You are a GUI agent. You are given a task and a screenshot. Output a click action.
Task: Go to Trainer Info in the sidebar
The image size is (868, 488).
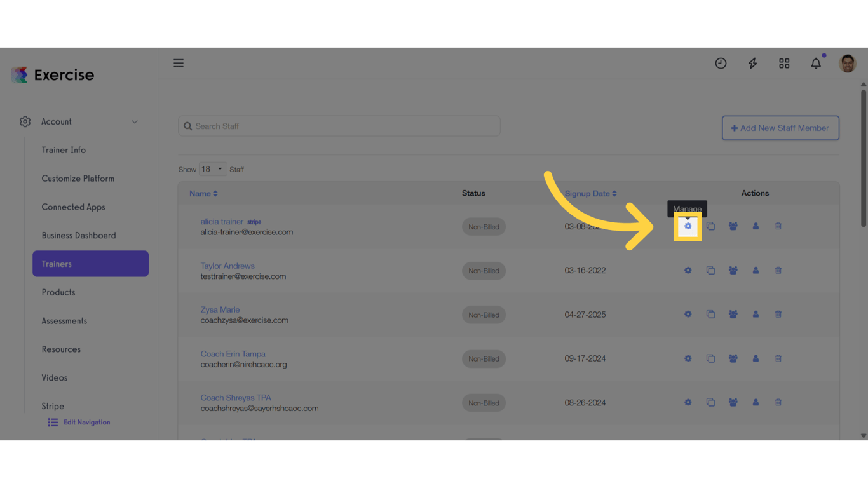click(x=64, y=150)
